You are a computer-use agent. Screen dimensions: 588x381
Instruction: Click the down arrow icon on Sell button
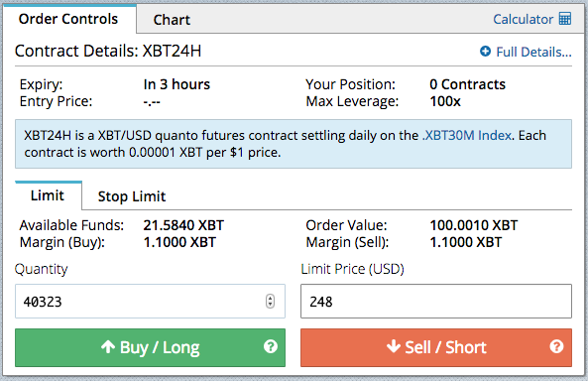394,346
